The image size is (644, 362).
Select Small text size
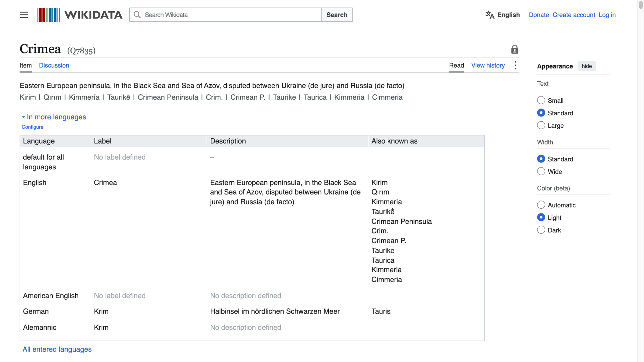(x=541, y=100)
